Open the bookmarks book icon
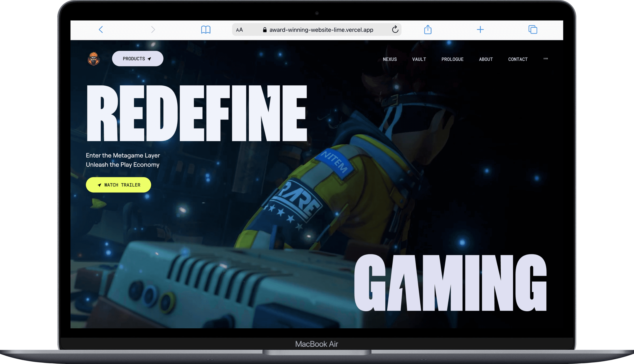 206,30
